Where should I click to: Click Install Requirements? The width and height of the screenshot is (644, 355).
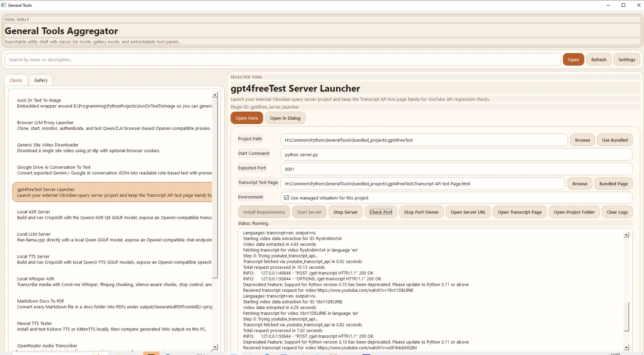[264, 212]
